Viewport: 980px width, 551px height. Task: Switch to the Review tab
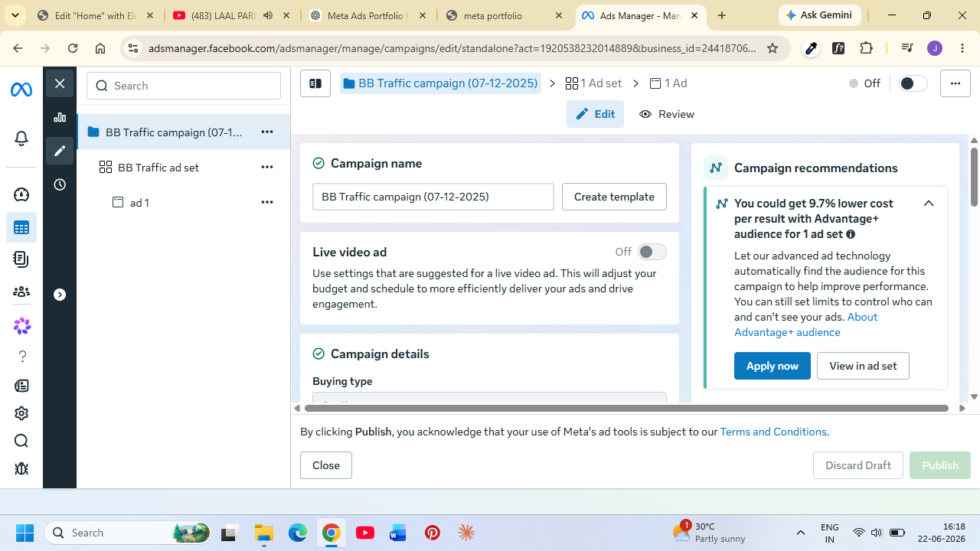(x=667, y=114)
